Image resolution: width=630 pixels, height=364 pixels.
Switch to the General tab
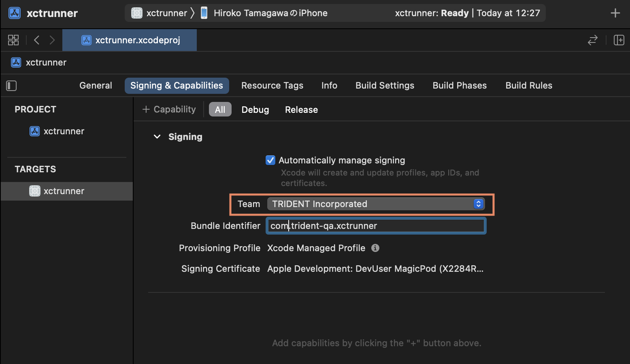point(96,85)
